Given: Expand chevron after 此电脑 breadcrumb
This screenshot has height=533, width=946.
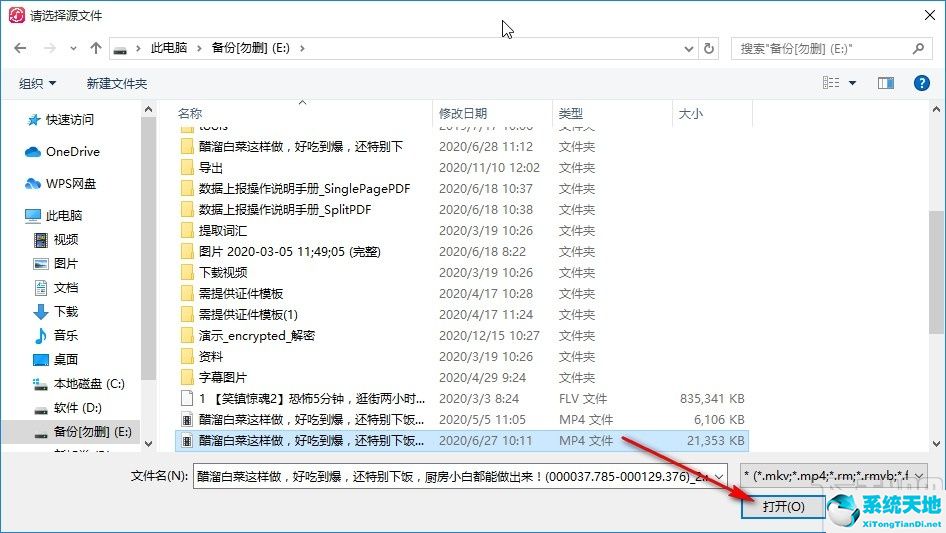Looking at the screenshot, I should coord(199,48).
